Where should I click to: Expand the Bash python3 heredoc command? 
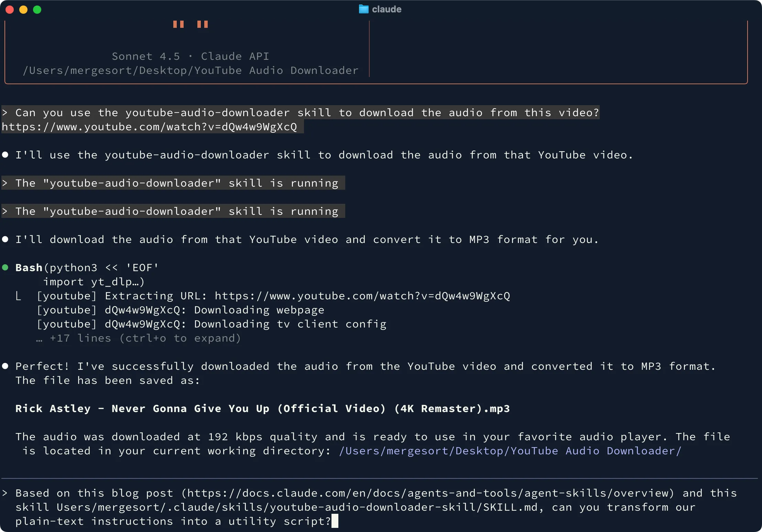(86, 267)
